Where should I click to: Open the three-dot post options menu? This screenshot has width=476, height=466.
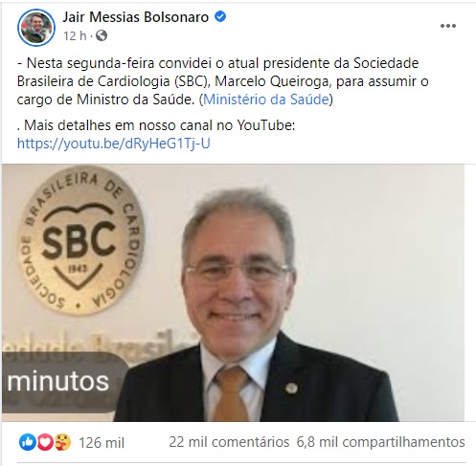tap(448, 26)
